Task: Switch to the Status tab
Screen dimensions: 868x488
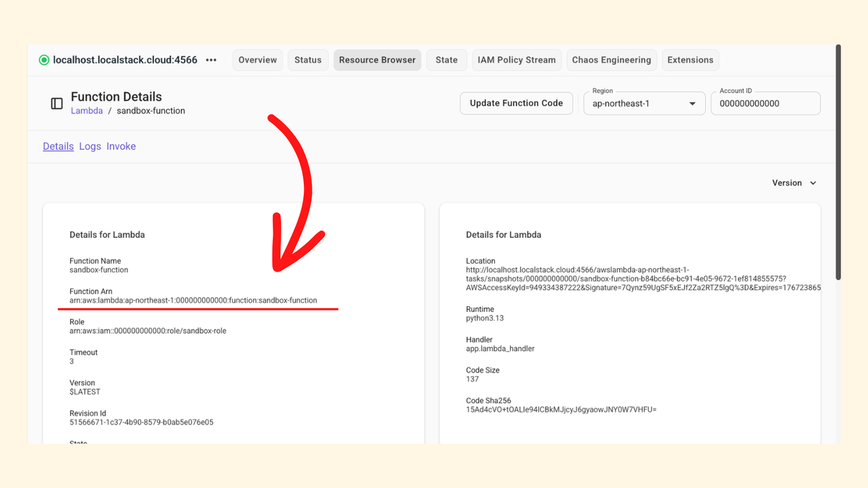Action: (x=308, y=60)
